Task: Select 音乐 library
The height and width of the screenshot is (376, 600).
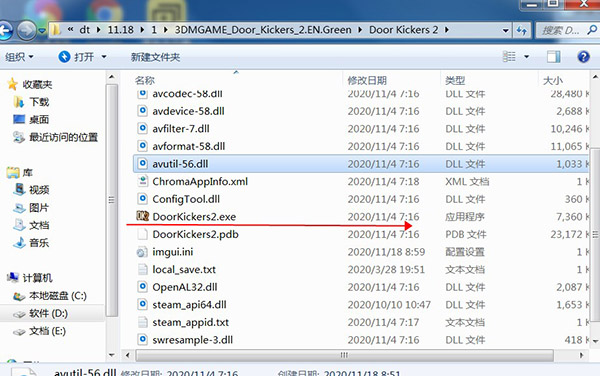Action: [x=39, y=243]
